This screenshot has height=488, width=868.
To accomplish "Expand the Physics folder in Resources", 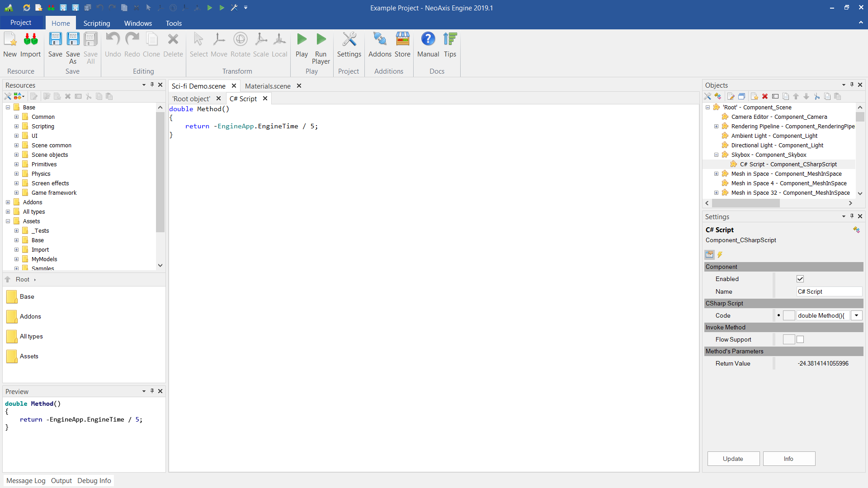I will coord(16,174).
